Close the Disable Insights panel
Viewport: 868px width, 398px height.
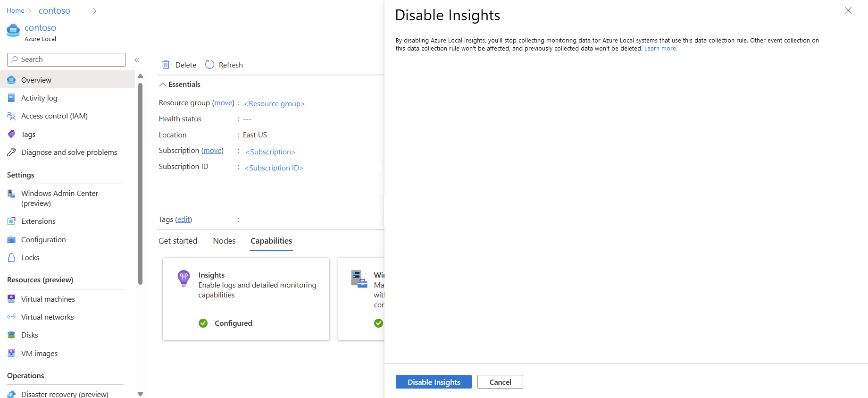click(848, 10)
